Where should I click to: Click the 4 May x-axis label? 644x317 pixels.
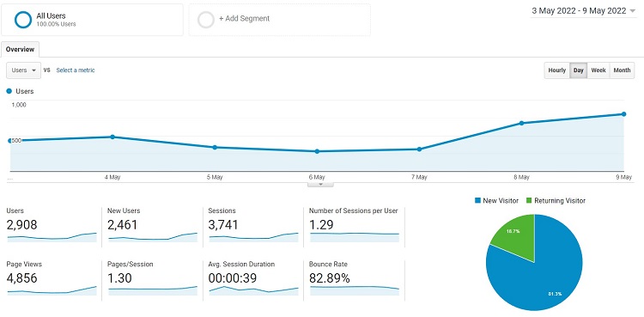point(112,177)
